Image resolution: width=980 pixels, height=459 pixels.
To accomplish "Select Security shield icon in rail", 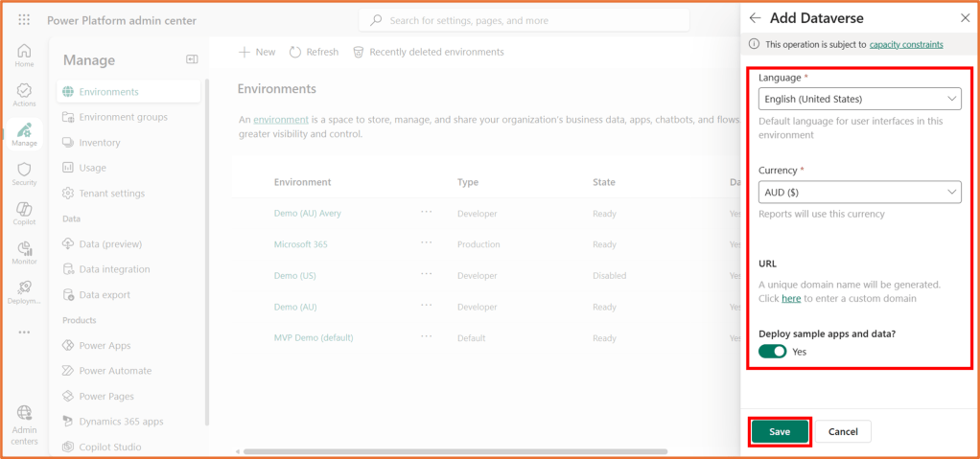I will 24,173.
